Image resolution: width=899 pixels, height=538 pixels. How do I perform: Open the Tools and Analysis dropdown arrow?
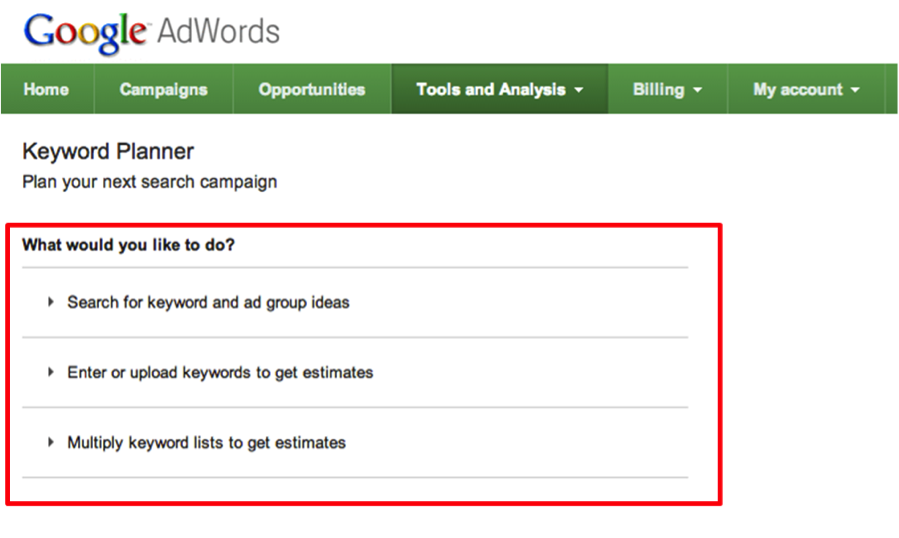coord(578,90)
